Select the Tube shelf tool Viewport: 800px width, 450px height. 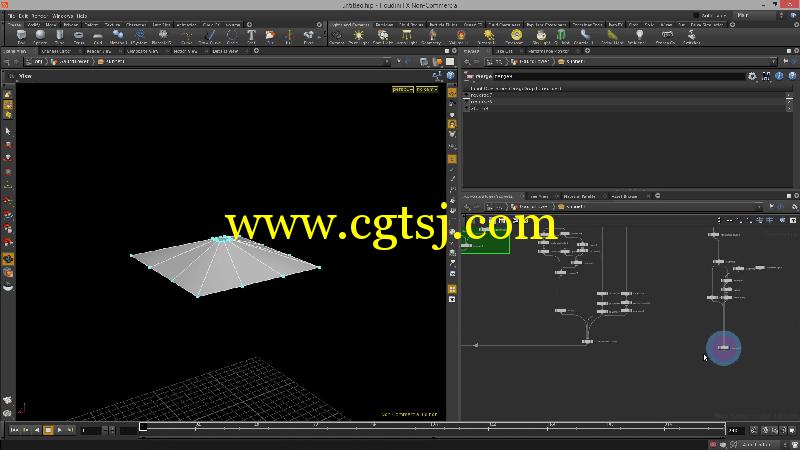click(x=60, y=36)
